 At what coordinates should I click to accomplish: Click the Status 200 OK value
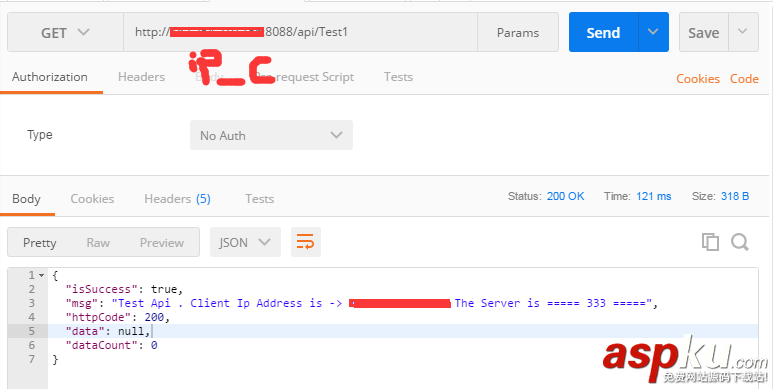(565, 196)
